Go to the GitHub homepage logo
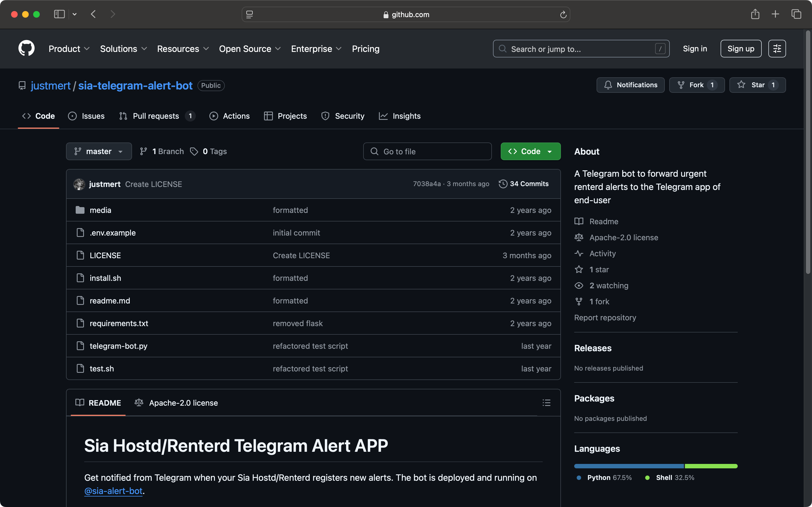The width and height of the screenshot is (812, 507). coord(27,48)
